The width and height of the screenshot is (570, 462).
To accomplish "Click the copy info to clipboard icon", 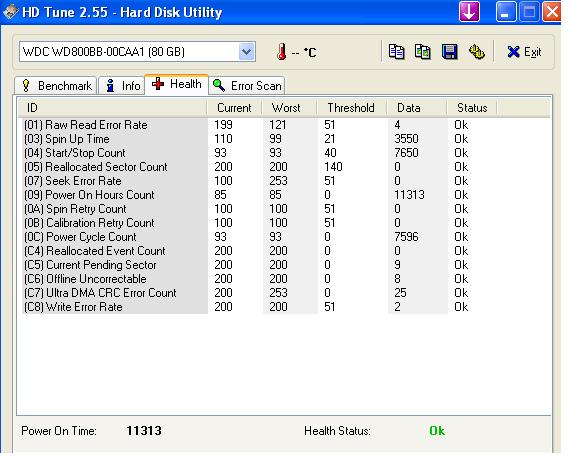I will point(396,52).
